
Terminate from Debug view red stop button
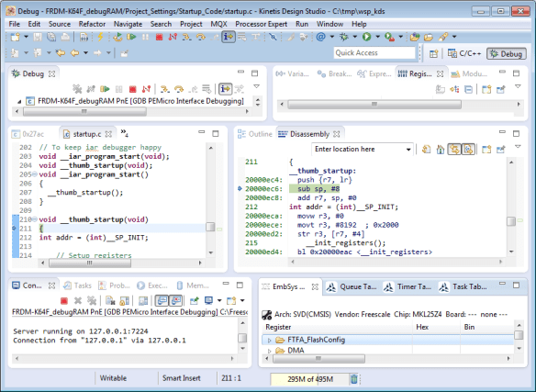click(133, 89)
